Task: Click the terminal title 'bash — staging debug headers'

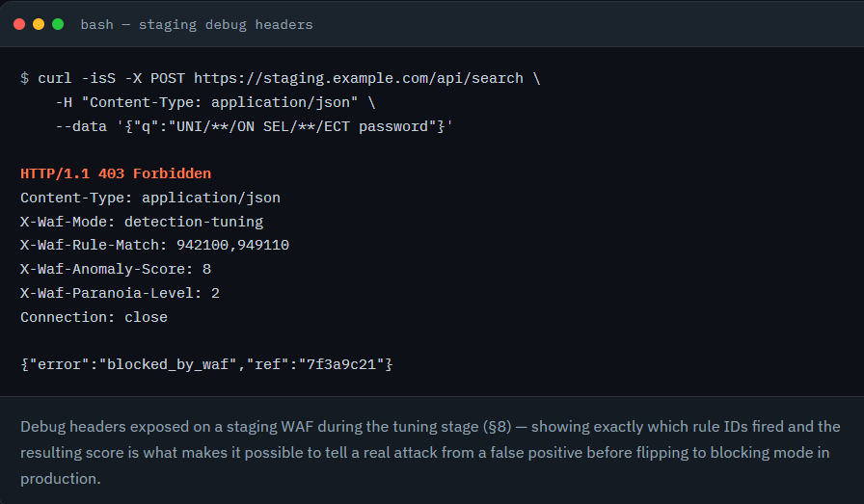Action: (x=197, y=25)
